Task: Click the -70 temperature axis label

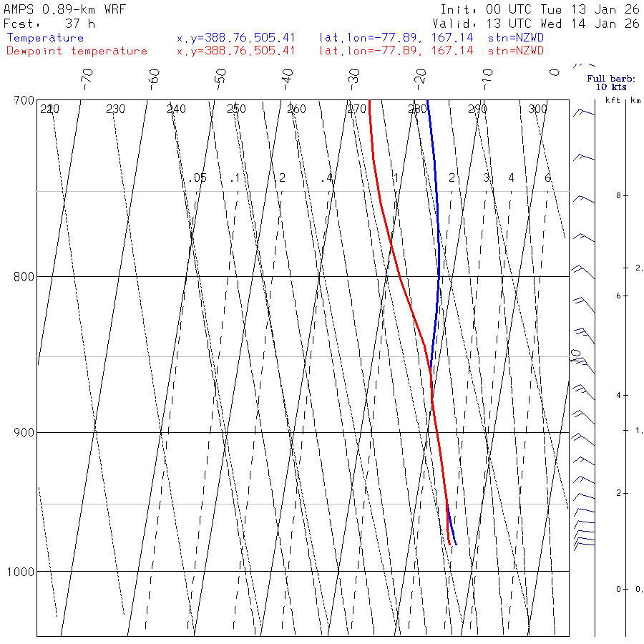Action: point(87,79)
